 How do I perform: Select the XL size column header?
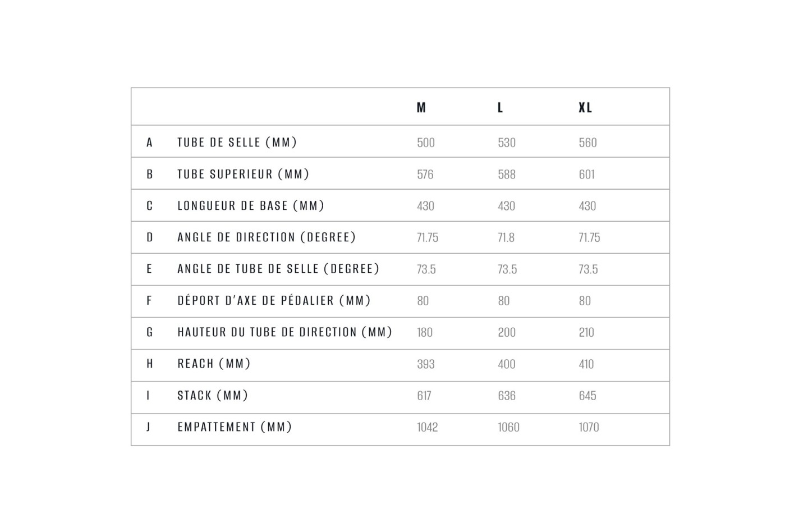click(585, 108)
